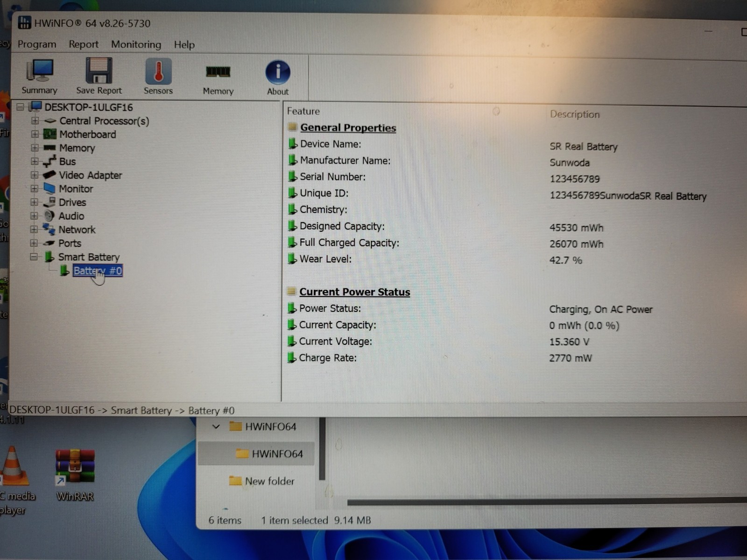747x560 pixels.
Task: Click the Manufacturer value Sunwoda
Action: pos(569,163)
